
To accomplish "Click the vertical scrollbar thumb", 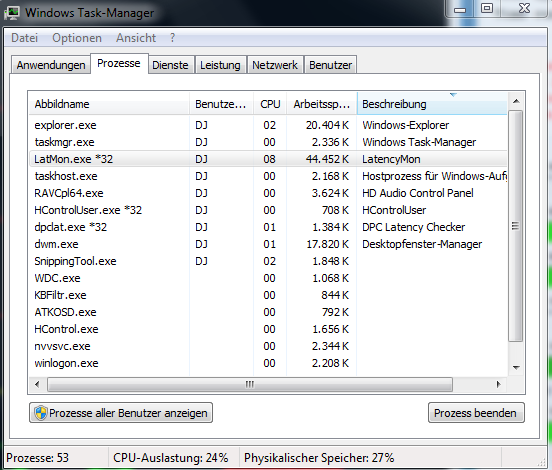I will coord(516,226).
